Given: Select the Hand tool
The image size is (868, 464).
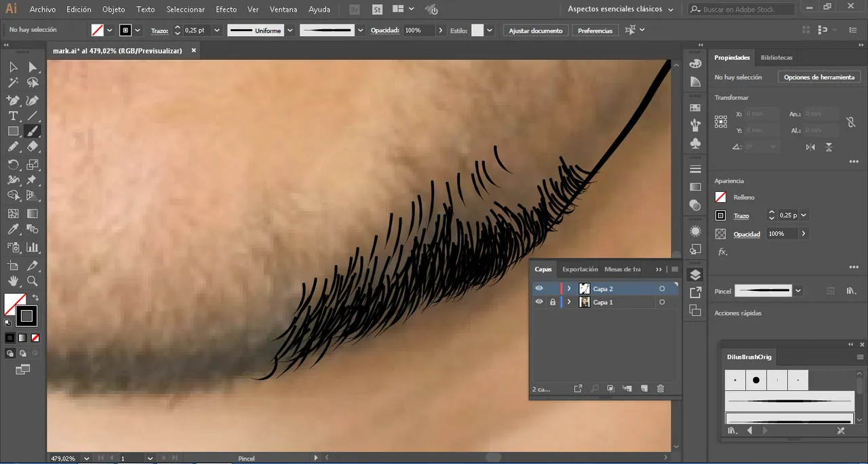Looking at the screenshot, I should pyautogui.click(x=13, y=281).
